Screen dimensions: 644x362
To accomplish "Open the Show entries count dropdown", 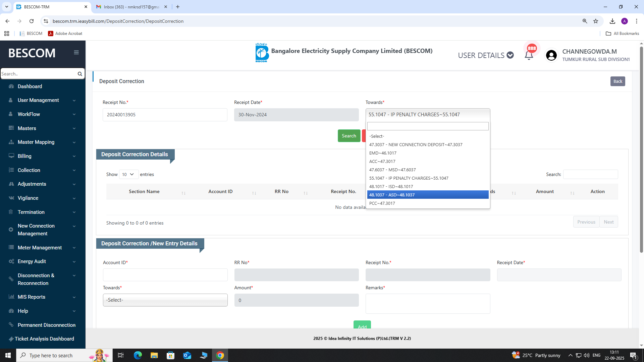I will 128,174.
